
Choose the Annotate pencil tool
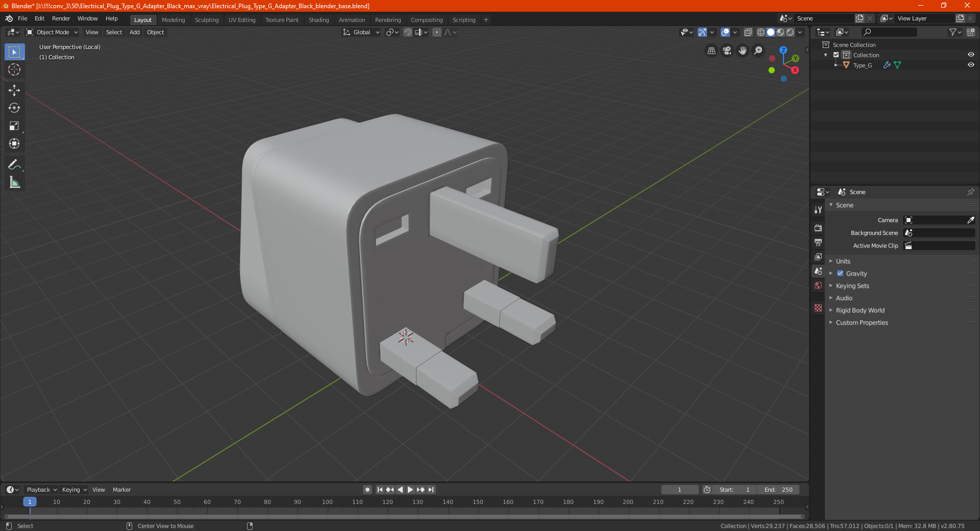click(14, 164)
